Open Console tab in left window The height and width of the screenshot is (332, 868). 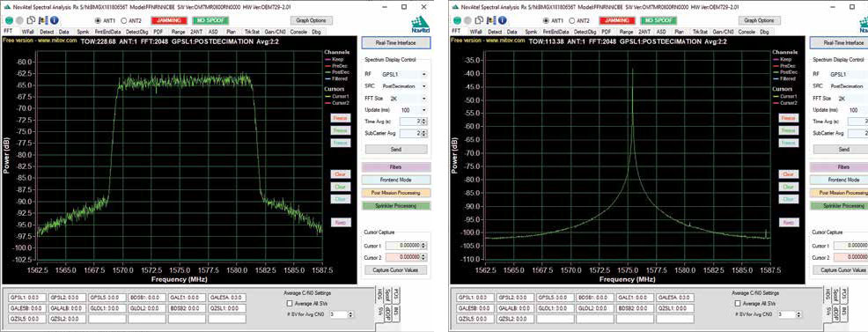(298, 32)
